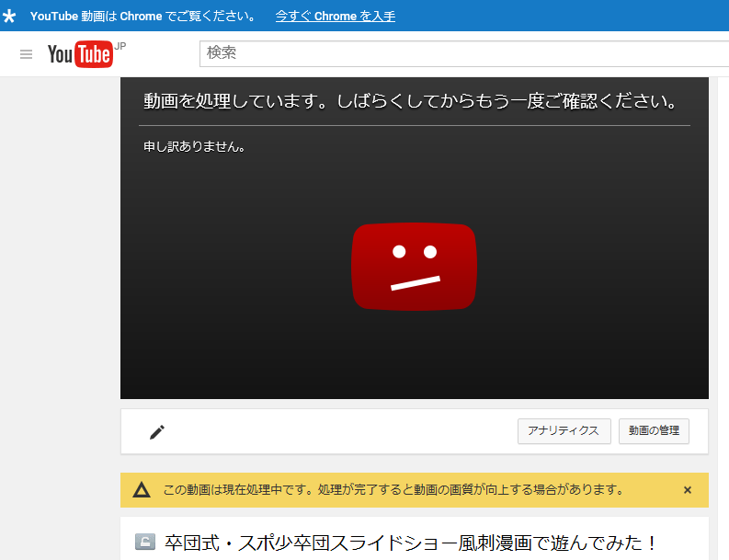Click the warning triangle icon
This screenshot has width=729, height=560.
pyautogui.click(x=142, y=490)
